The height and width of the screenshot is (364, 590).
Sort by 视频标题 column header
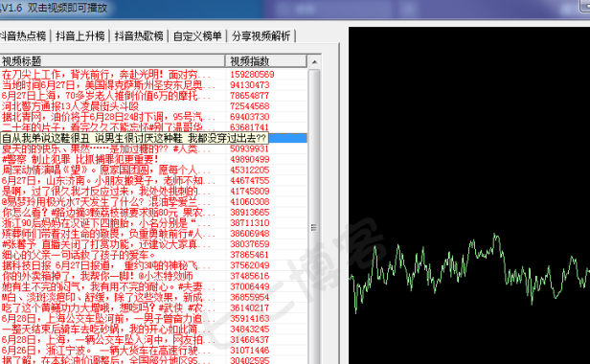tap(112, 61)
